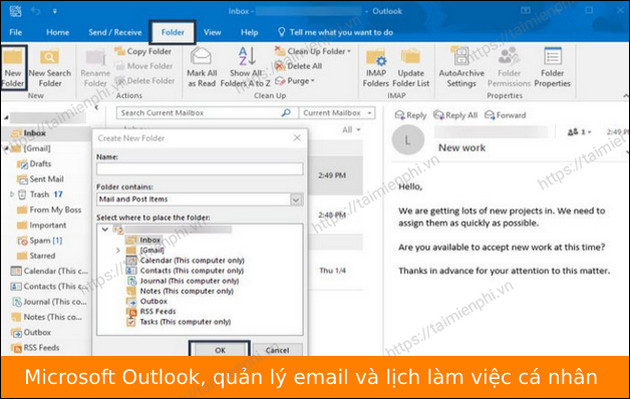Select Inbox in the dialog tree
630x399 pixels.
pos(144,240)
